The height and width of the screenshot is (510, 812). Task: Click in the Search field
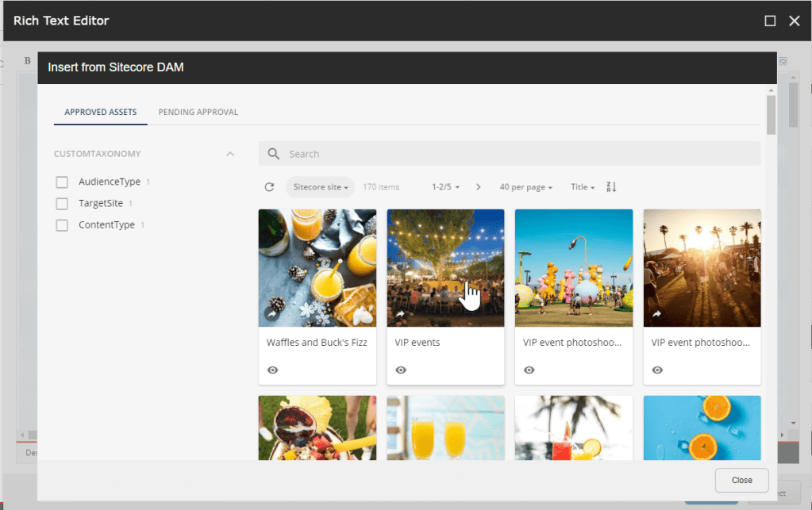pyautogui.click(x=516, y=154)
